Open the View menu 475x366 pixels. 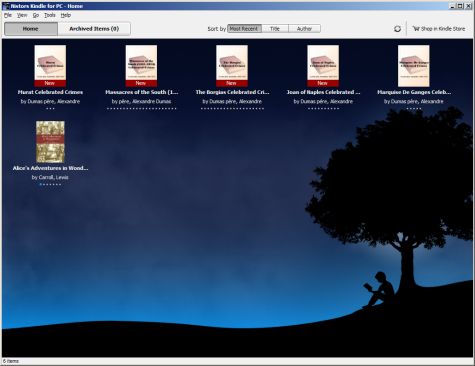pyautogui.click(x=22, y=15)
